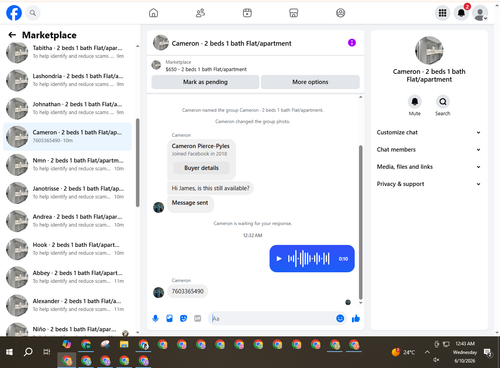Screen dimensions: 500x368
Task: Open Cameron Pierce-Pyles profile name
Action: coord(201,146)
